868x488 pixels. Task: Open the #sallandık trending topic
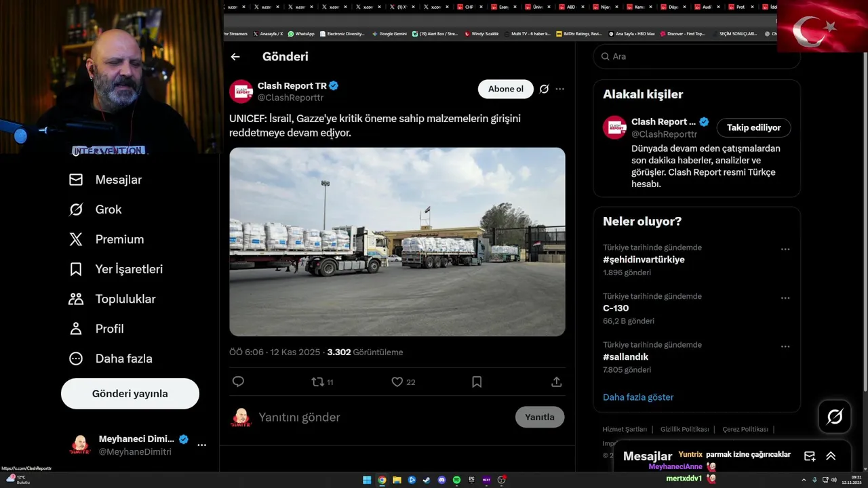(625, 357)
